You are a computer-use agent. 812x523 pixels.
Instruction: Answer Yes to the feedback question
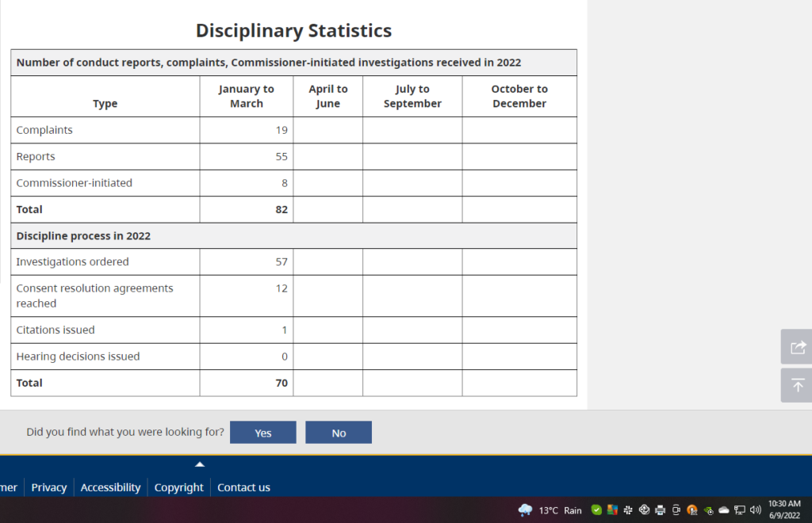tap(263, 433)
